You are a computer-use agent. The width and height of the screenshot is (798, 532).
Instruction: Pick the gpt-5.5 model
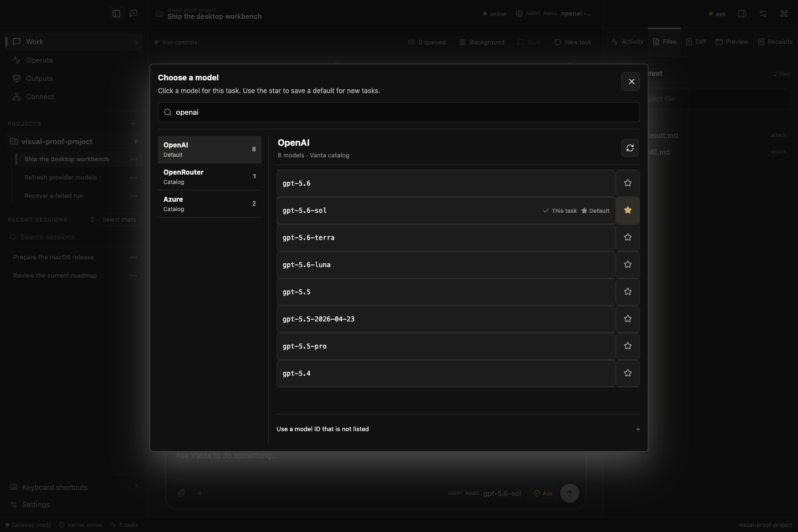click(x=446, y=291)
